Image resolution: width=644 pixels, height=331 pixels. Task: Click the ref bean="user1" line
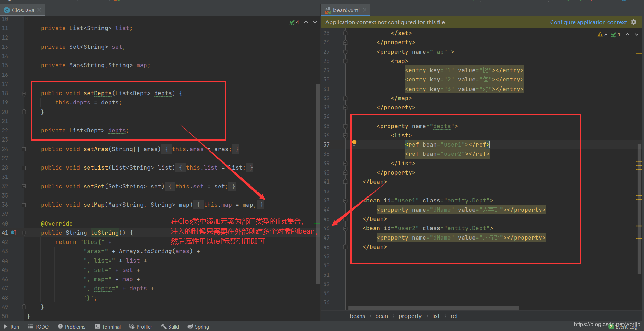(x=447, y=144)
